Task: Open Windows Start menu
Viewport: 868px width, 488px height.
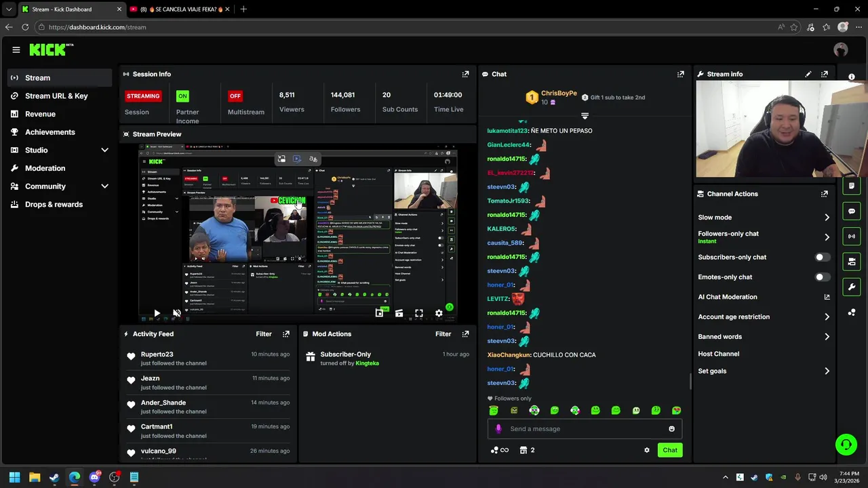Action: [14, 477]
